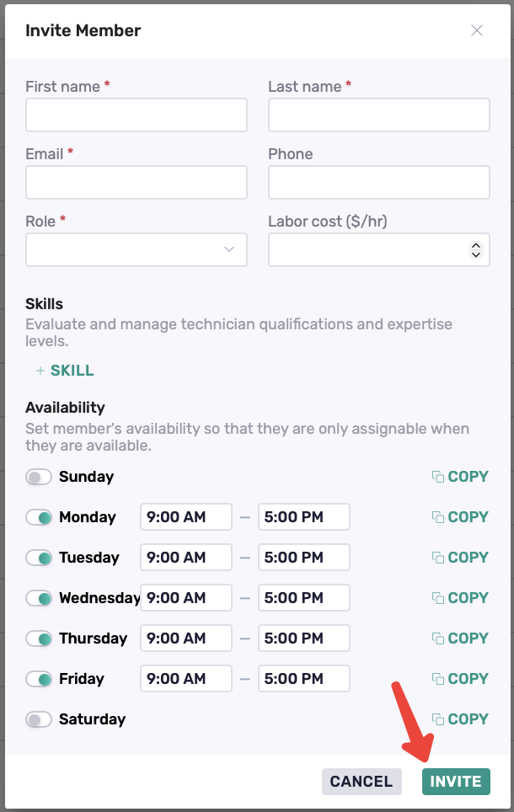Copy Saturday availability
This screenshot has width=514, height=812.
(x=460, y=719)
